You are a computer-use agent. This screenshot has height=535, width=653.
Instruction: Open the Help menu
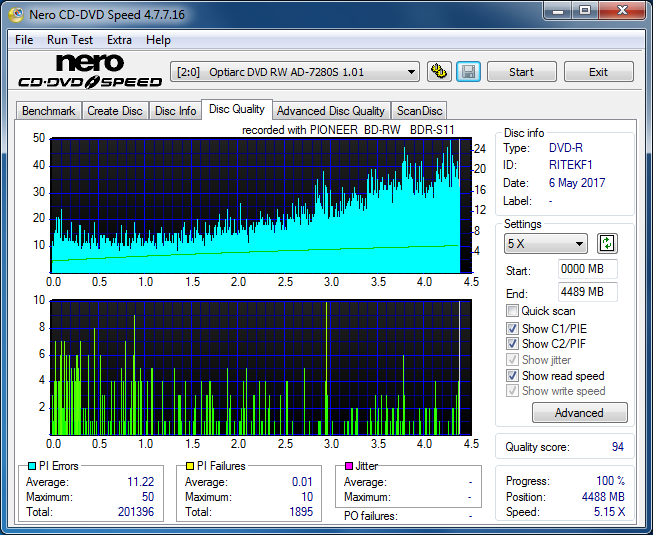[x=158, y=40]
